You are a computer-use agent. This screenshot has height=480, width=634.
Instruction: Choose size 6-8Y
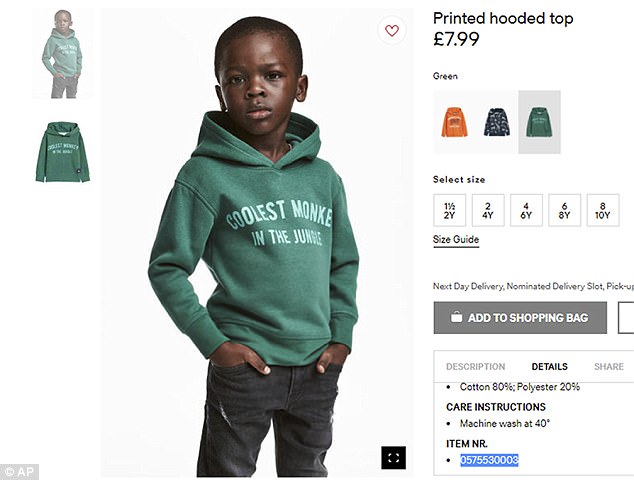click(564, 210)
